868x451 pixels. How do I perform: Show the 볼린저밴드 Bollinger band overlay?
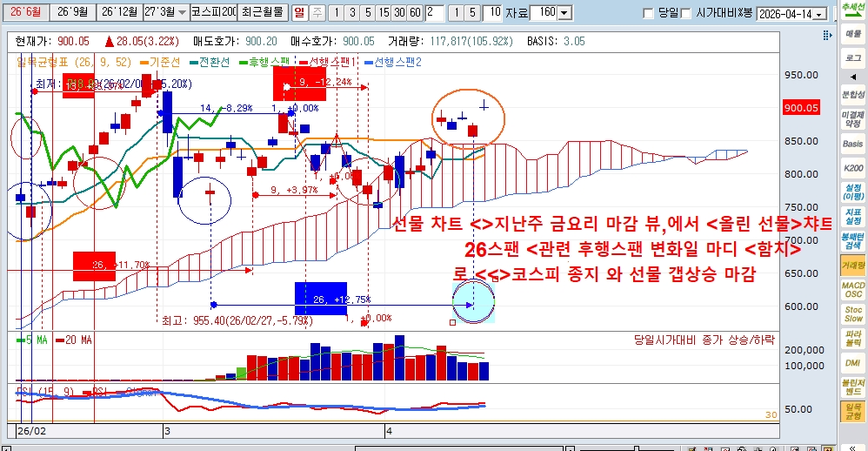(852, 387)
